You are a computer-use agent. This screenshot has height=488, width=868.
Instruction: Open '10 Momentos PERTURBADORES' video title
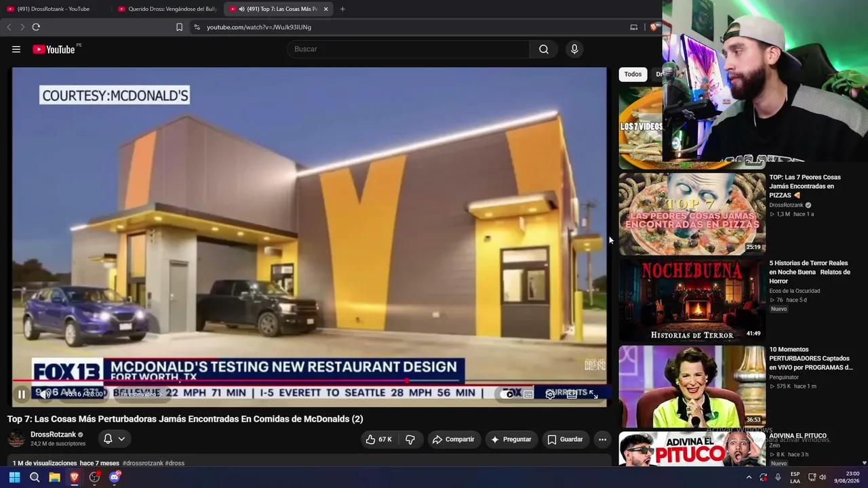[811, 359]
